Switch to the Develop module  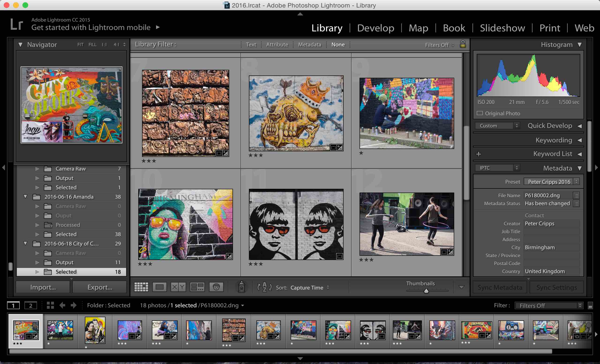(376, 28)
